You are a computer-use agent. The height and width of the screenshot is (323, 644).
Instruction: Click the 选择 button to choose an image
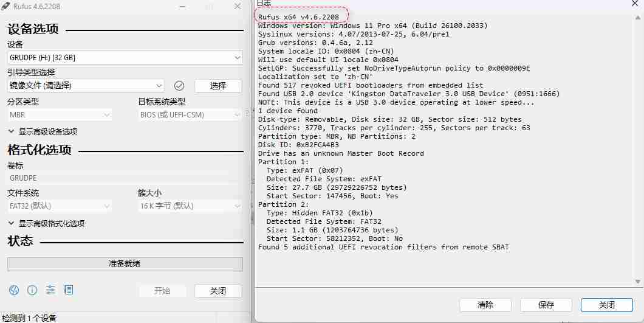pos(218,86)
